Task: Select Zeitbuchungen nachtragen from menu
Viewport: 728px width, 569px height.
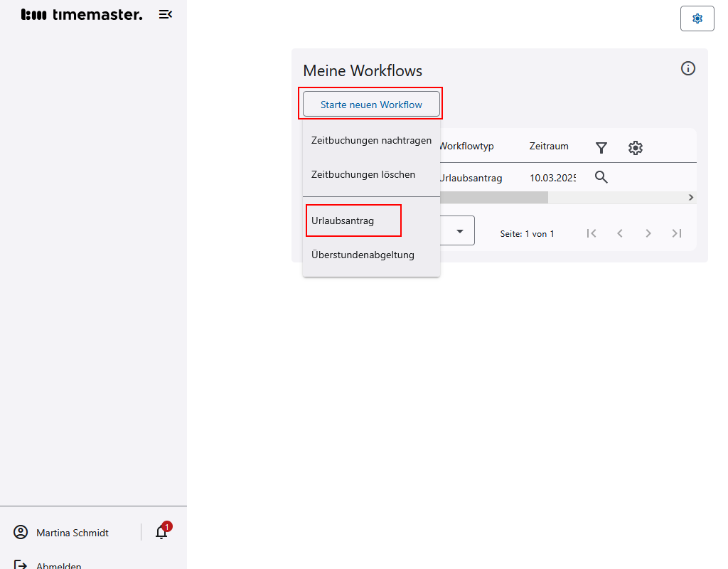Action: click(x=371, y=140)
